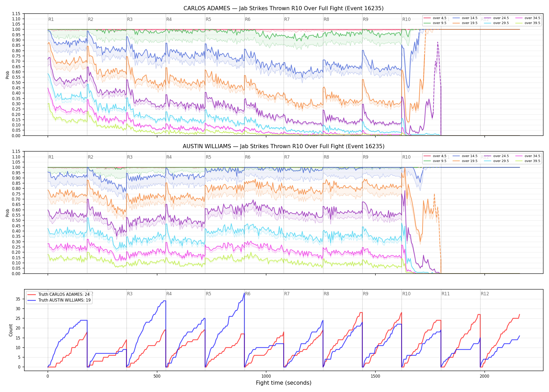Screen dimensions: 549x392
Task: Click the R1 round label in Austin Williams chart
Action: 51,157
